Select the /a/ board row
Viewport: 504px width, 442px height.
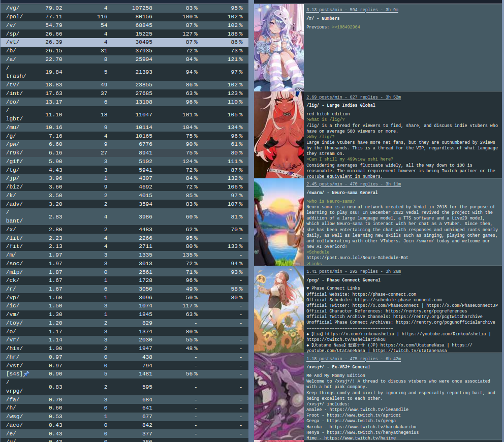point(124,59)
